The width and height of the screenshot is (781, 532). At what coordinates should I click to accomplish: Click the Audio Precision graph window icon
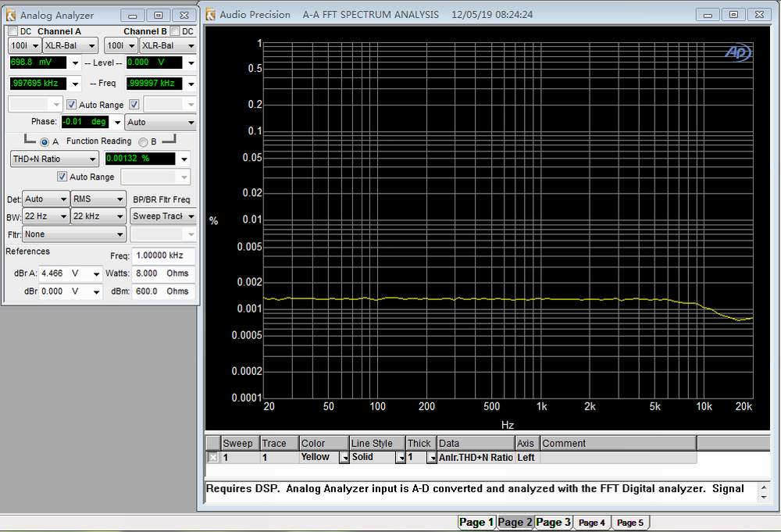point(210,14)
